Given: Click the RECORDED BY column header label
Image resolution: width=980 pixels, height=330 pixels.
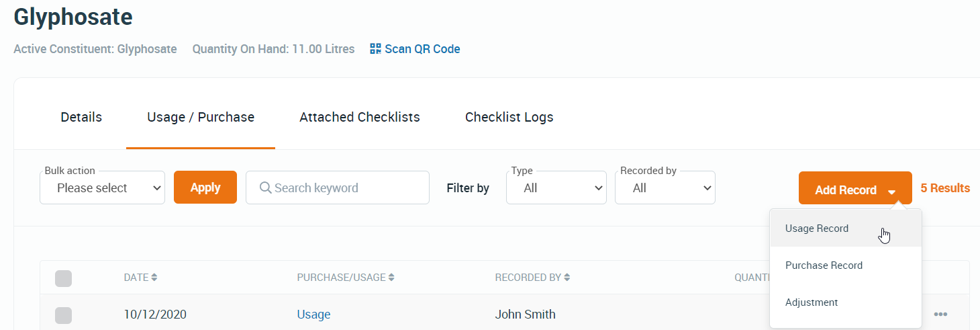Looking at the screenshot, I should pyautogui.click(x=528, y=277).
